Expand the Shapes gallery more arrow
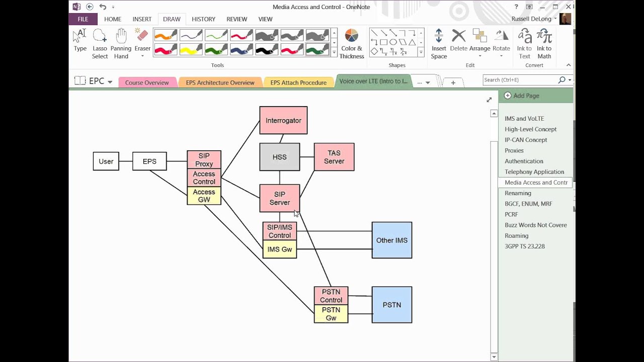 point(421,52)
